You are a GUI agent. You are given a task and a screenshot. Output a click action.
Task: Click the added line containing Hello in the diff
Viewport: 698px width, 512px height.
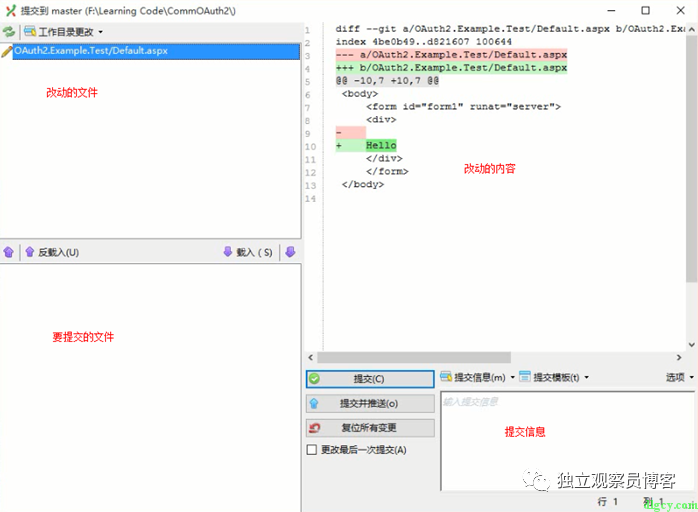pyautogui.click(x=366, y=146)
